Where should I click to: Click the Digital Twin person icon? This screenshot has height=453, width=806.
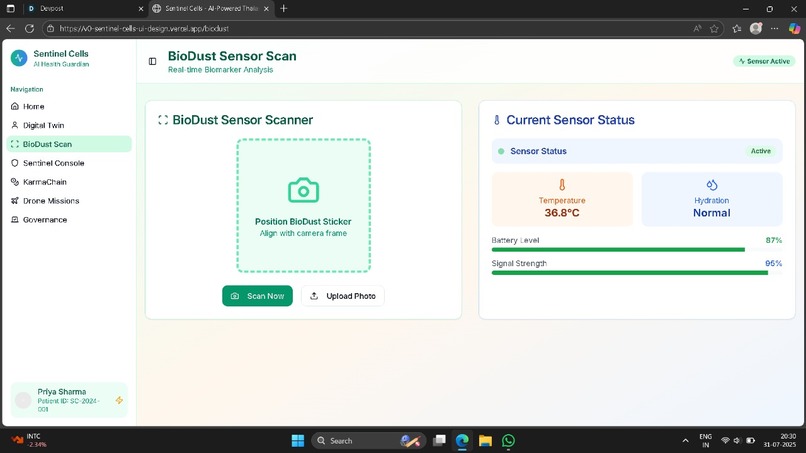pos(14,125)
